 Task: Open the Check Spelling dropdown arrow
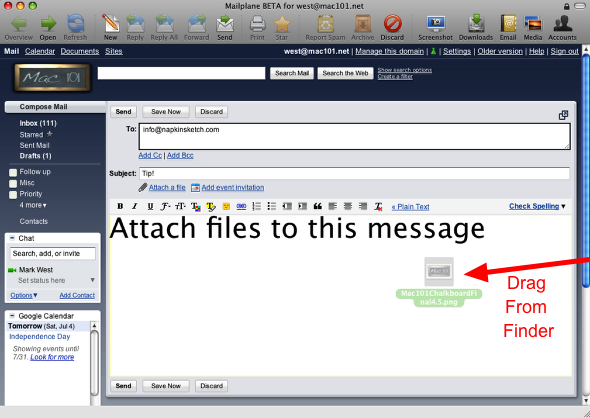563,206
